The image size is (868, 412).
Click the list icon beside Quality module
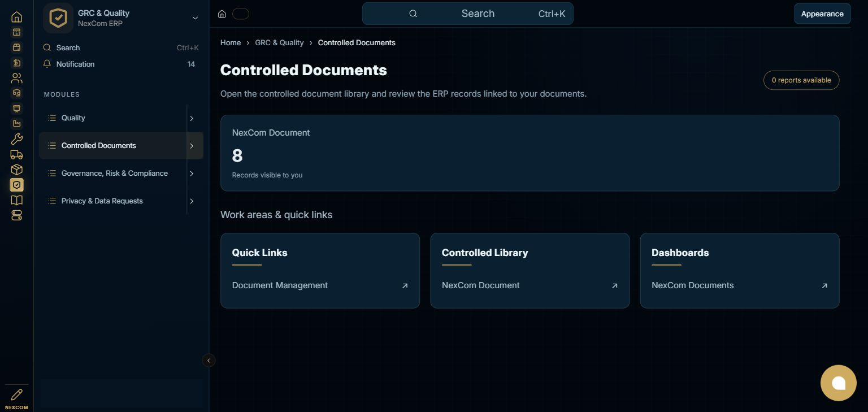[x=52, y=118]
